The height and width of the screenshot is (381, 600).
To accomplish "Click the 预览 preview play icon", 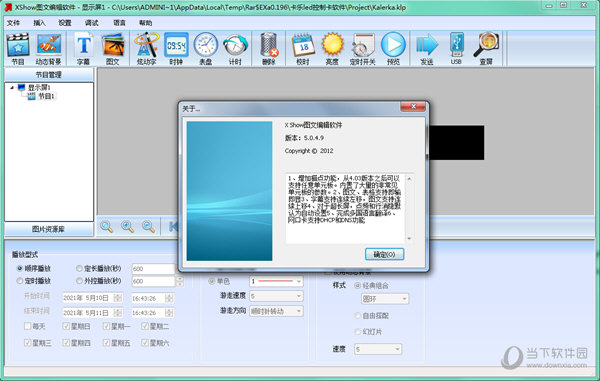I will tap(393, 49).
